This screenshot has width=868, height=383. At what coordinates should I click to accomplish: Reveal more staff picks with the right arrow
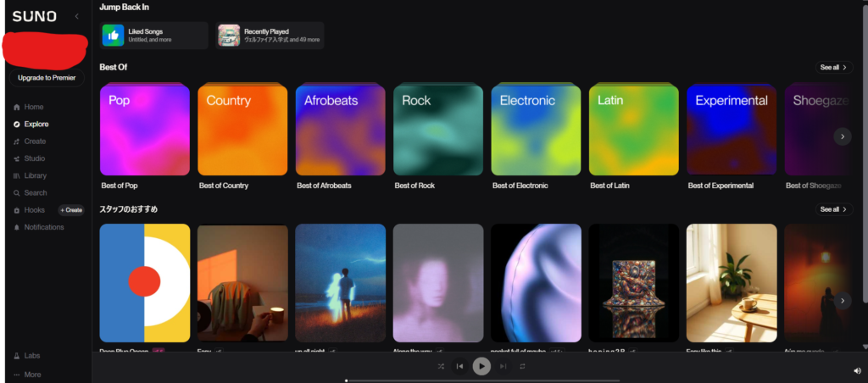click(x=843, y=301)
